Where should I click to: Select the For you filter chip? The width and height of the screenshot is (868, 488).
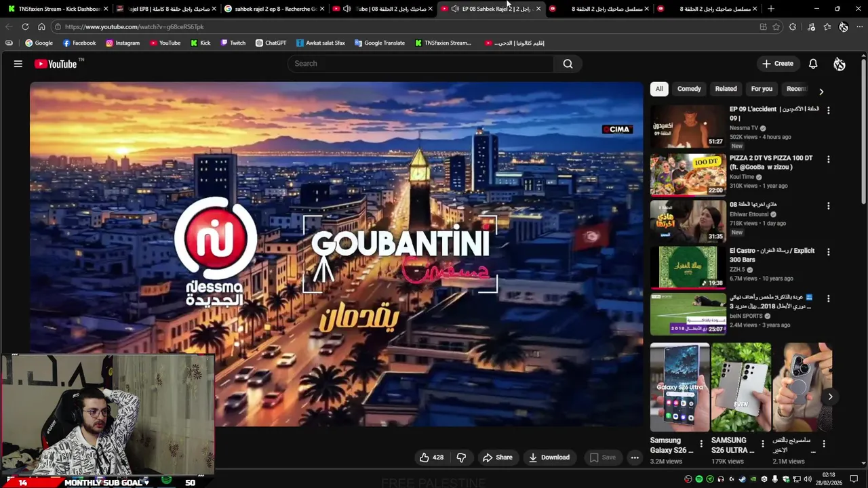click(x=762, y=89)
